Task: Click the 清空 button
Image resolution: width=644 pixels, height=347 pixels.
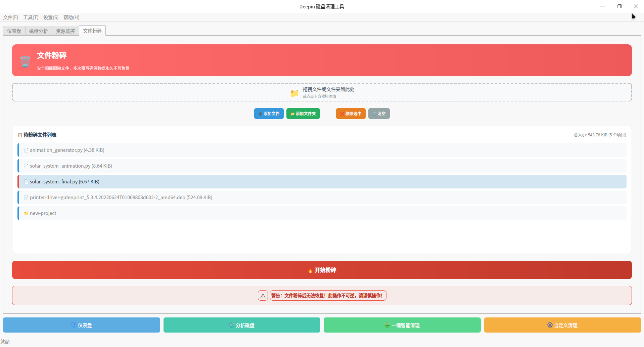Action: 379,114
